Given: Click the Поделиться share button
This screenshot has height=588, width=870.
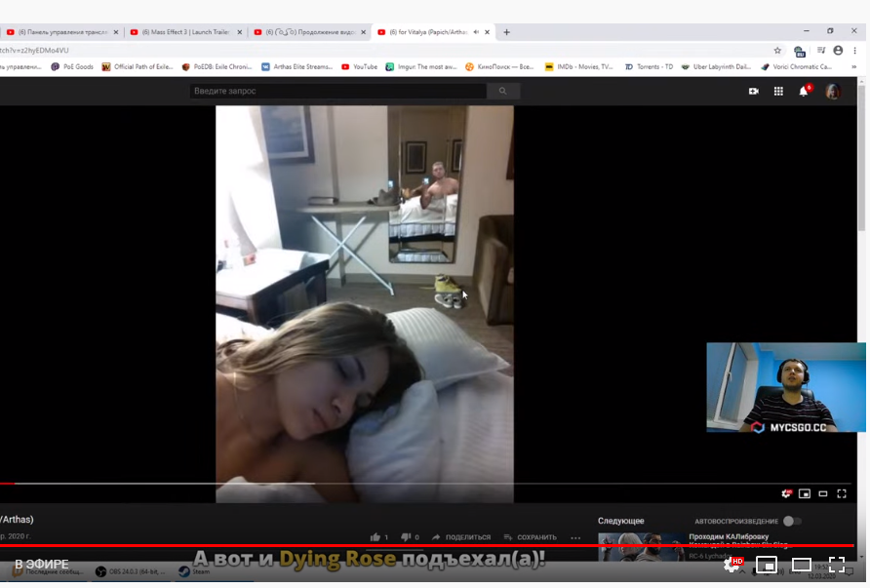Looking at the screenshot, I should pyautogui.click(x=461, y=537).
